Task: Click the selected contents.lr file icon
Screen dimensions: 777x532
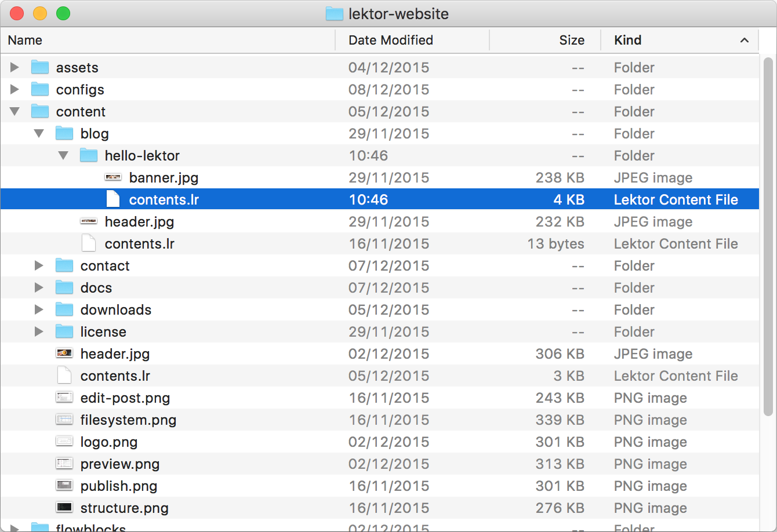Action: tap(113, 199)
